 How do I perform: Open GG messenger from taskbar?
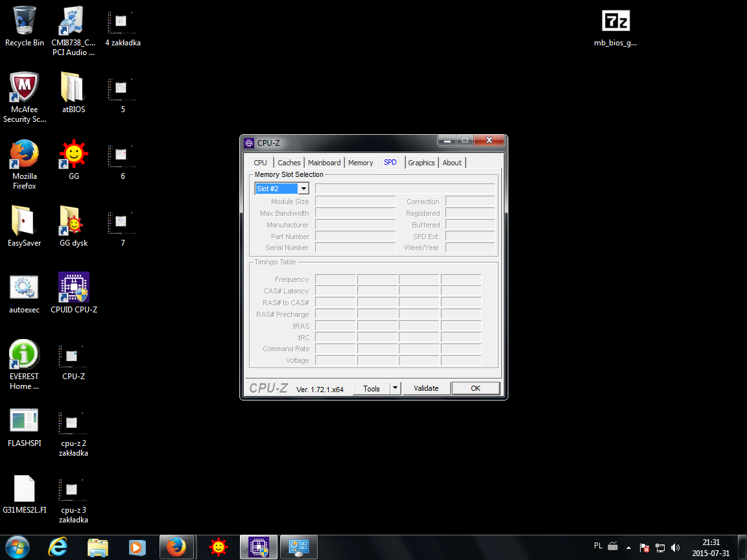tap(218, 547)
